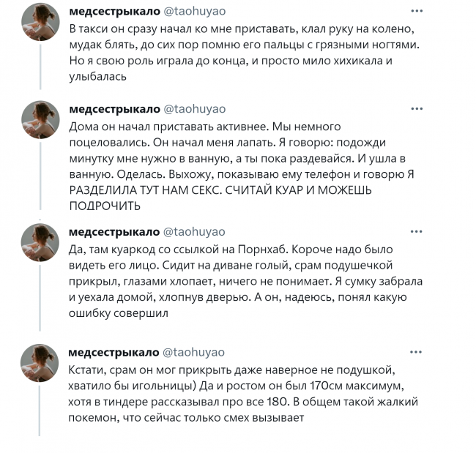Click the @taohuyao handle on the "Да, там куаркод" tweet
The height and width of the screenshot is (453, 476).
(193, 232)
